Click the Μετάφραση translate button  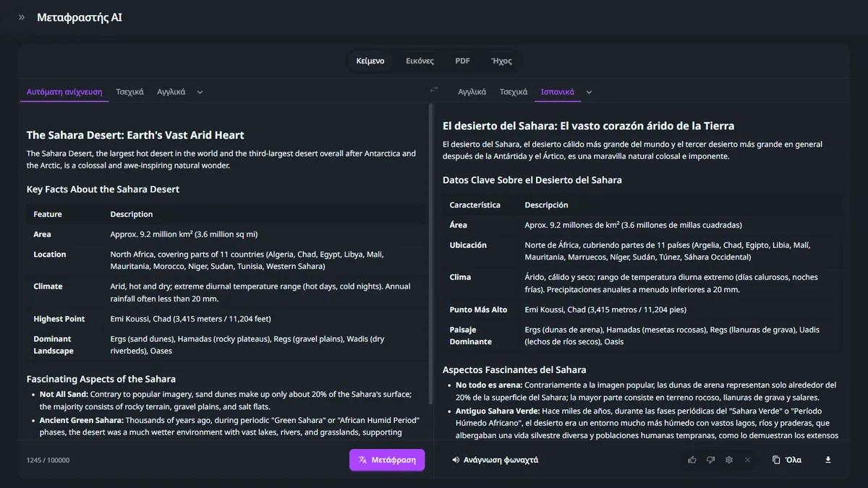click(387, 460)
